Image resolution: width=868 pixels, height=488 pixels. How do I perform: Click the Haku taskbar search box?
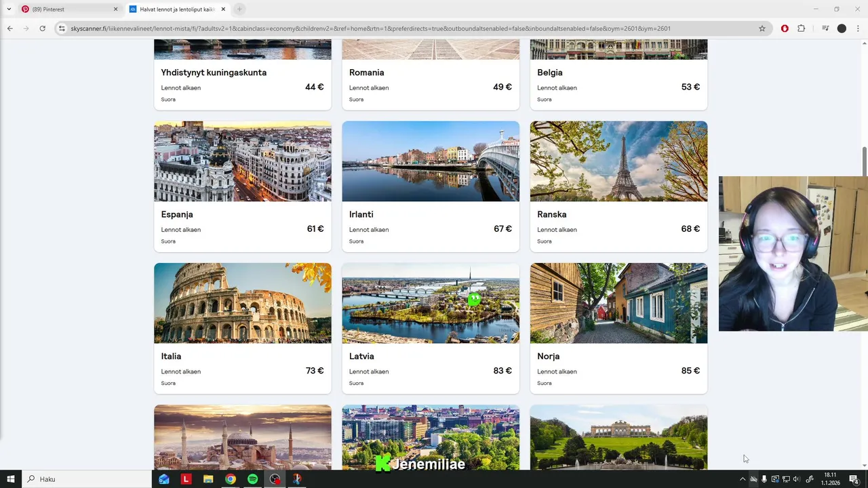[x=87, y=479]
